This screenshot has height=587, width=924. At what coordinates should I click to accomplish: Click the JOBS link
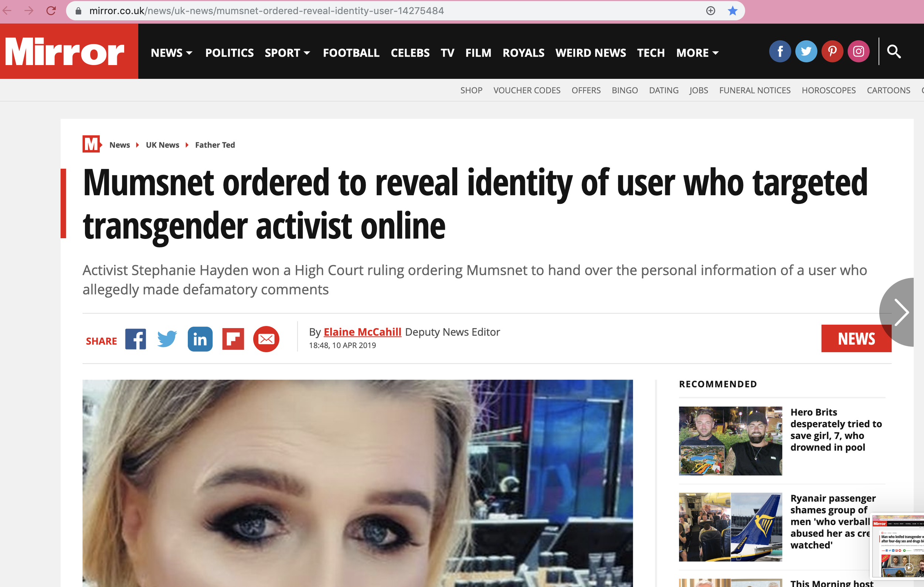point(699,90)
